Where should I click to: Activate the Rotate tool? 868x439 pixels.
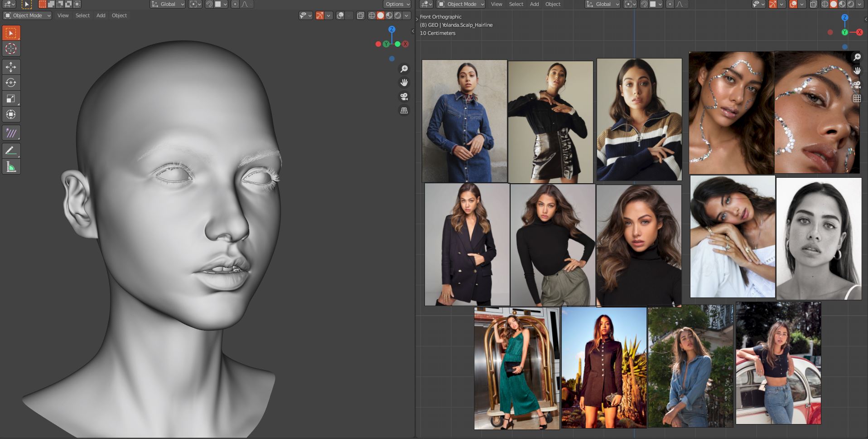pyautogui.click(x=11, y=83)
